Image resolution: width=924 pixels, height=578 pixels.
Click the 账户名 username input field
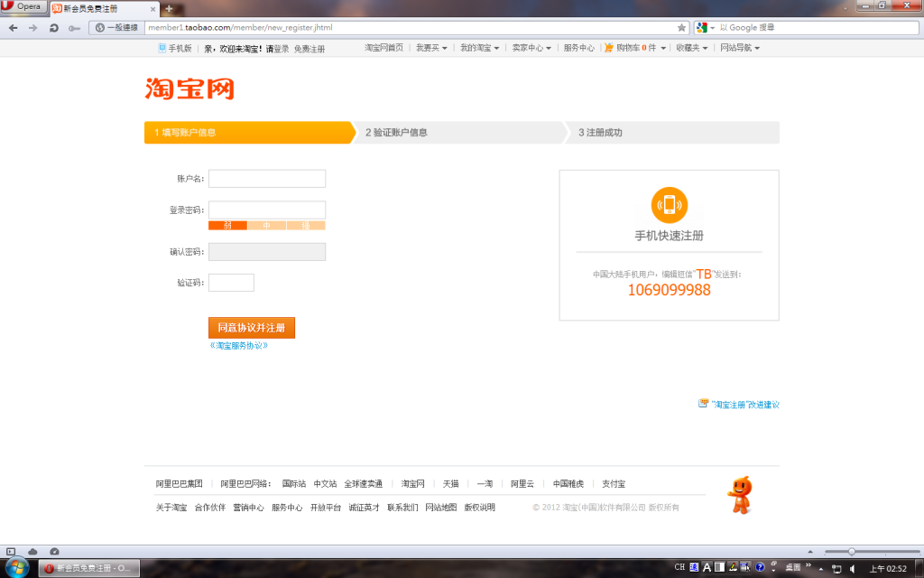pos(267,179)
